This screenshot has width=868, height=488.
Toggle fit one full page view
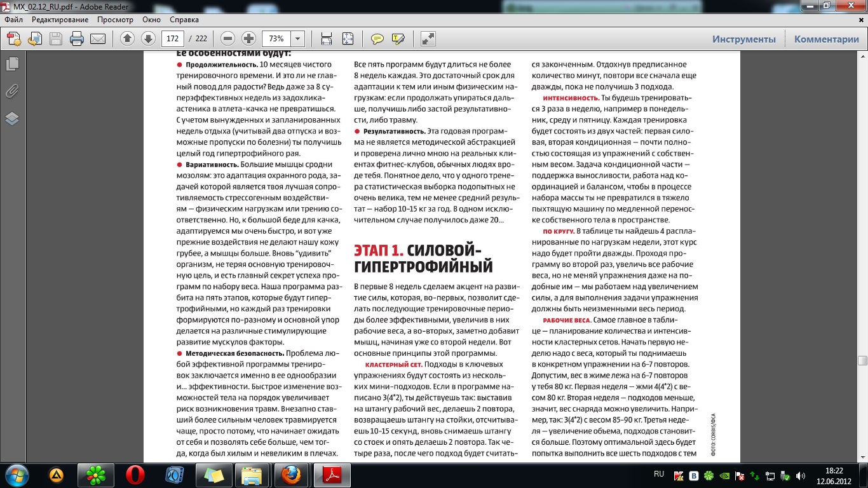348,39
